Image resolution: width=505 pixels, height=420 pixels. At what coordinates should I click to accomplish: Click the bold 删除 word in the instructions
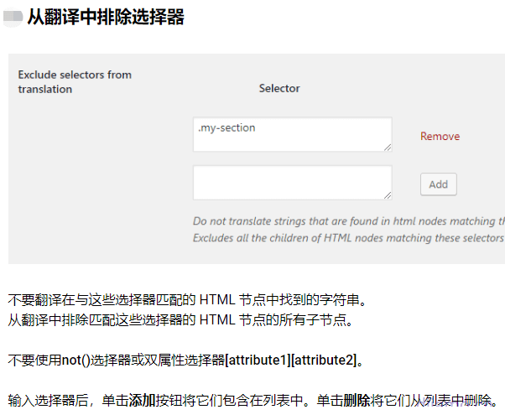pos(357,401)
